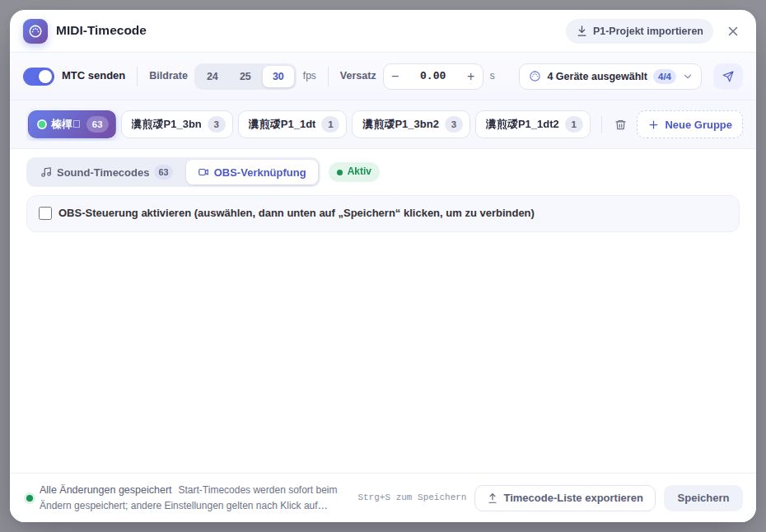This screenshot has width=766, height=532.
Task: Click the music note icon on Sound-Timecodes
Action: point(46,172)
